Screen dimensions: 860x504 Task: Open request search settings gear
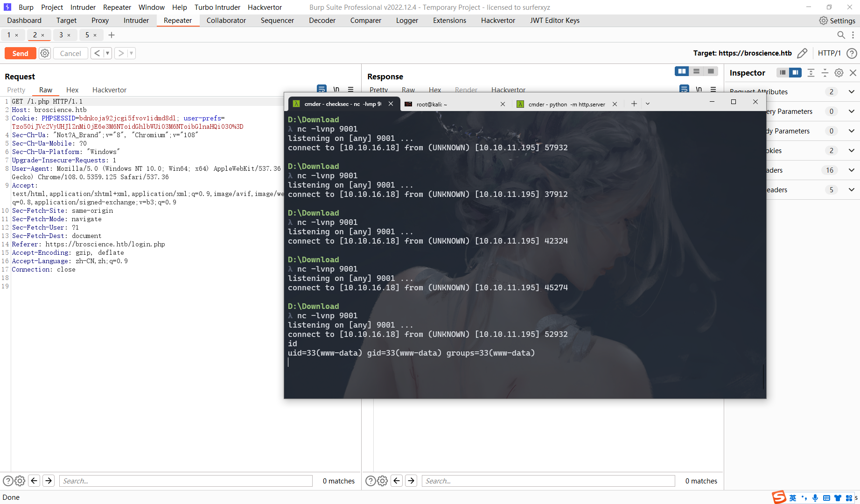(20, 481)
